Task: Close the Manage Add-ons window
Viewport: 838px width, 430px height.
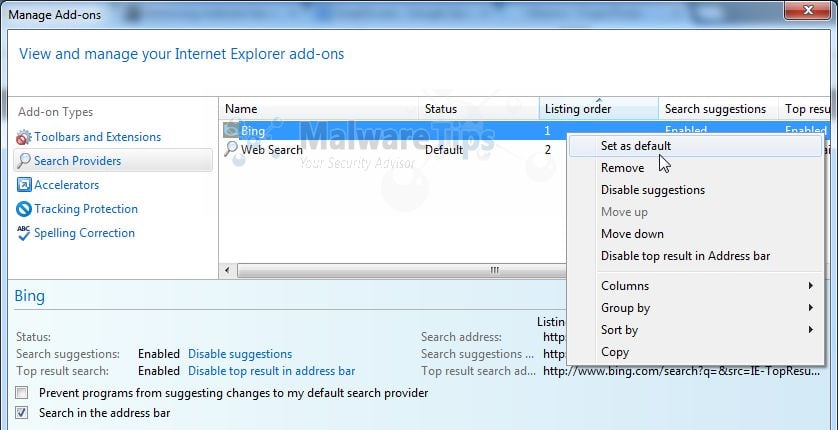Action: (x=808, y=10)
